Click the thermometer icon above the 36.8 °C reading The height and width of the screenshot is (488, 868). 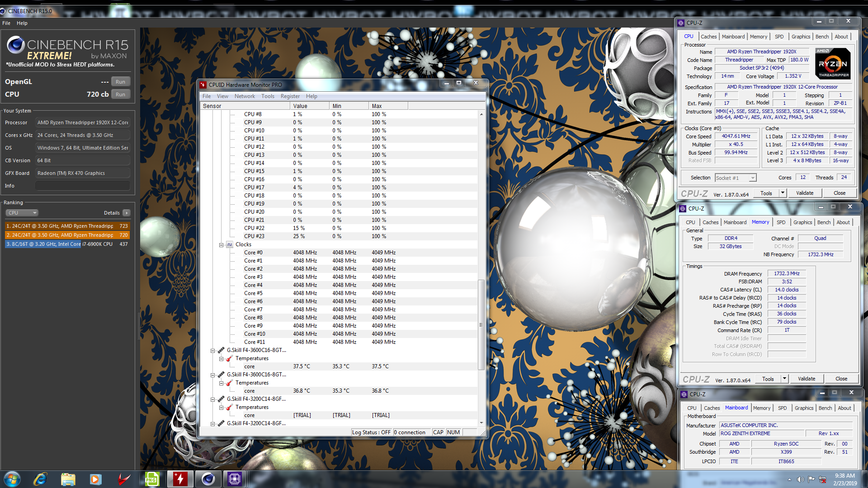click(x=230, y=383)
